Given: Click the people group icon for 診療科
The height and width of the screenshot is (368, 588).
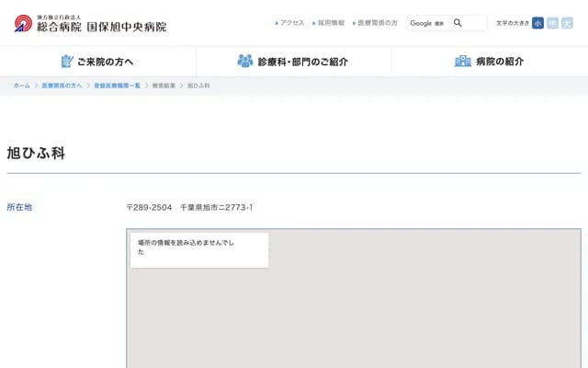Looking at the screenshot, I should [x=245, y=61].
